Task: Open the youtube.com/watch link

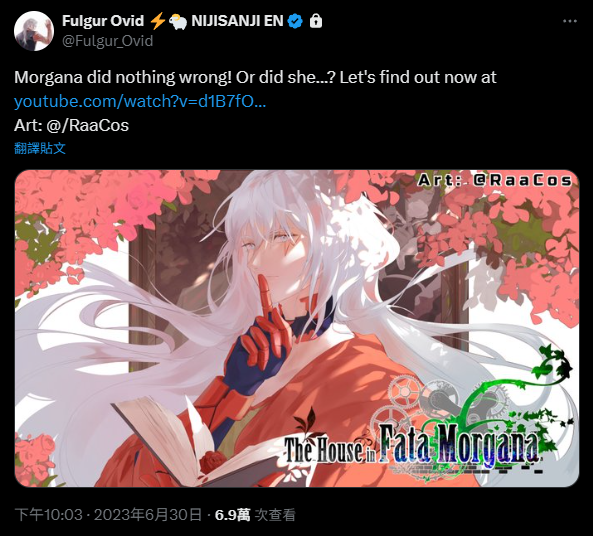Action: (x=140, y=101)
